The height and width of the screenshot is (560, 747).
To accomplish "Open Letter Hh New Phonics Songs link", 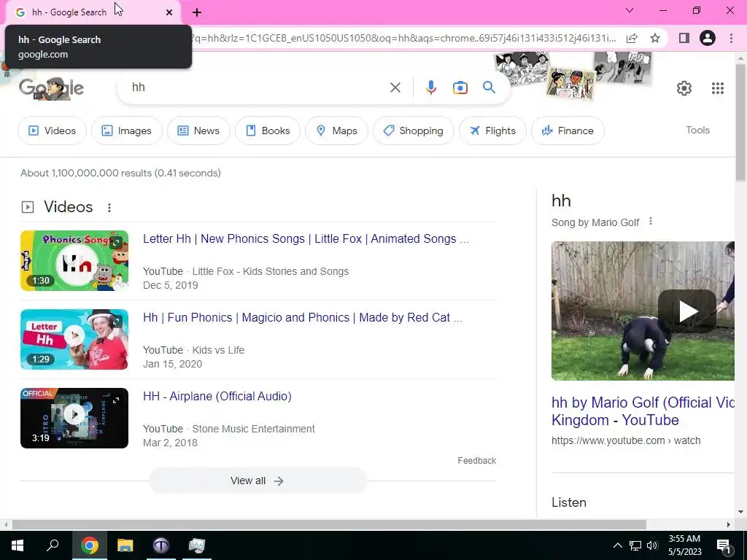I will [x=306, y=238].
